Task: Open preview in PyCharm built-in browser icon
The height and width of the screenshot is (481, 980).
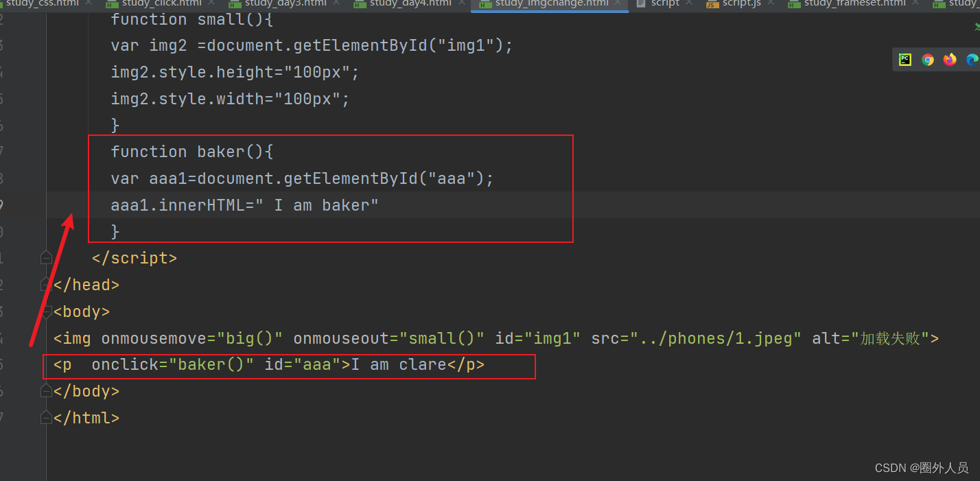Action: pyautogui.click(x=905, y=60)
